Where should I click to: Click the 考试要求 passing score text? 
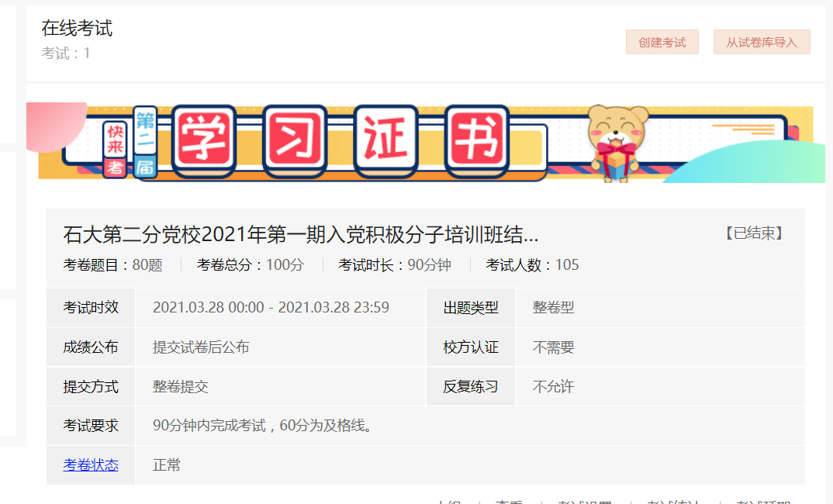coord(262,426)
